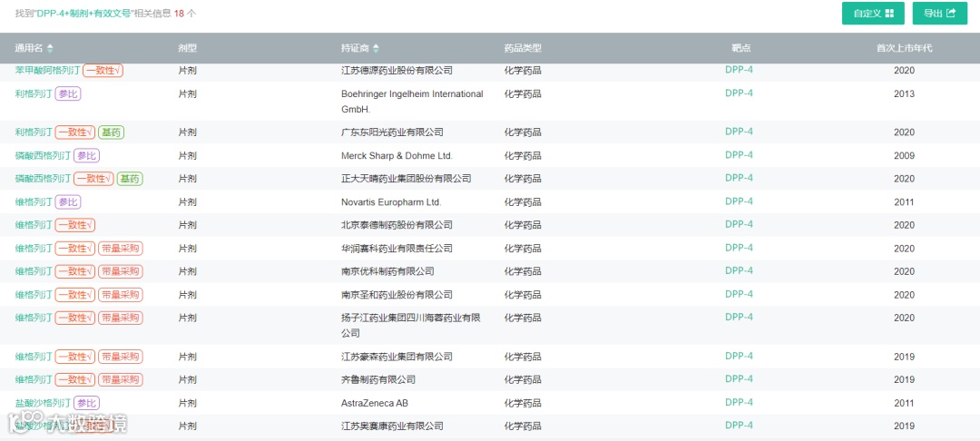980x441 pixels.
Task: Click the 自定义 customize button
Action: pyautogui.click(x=873, y=13)
